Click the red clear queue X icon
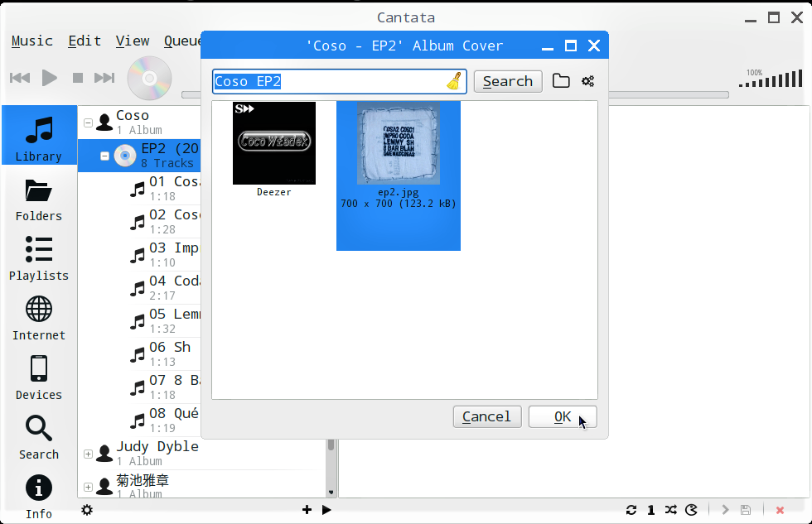812x524 pixels. point(780,511)
